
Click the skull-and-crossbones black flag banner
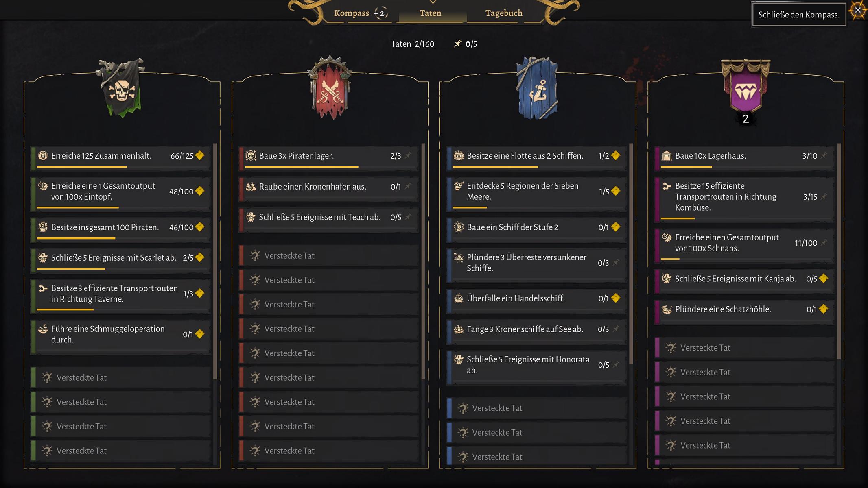[x=121, y=88]
